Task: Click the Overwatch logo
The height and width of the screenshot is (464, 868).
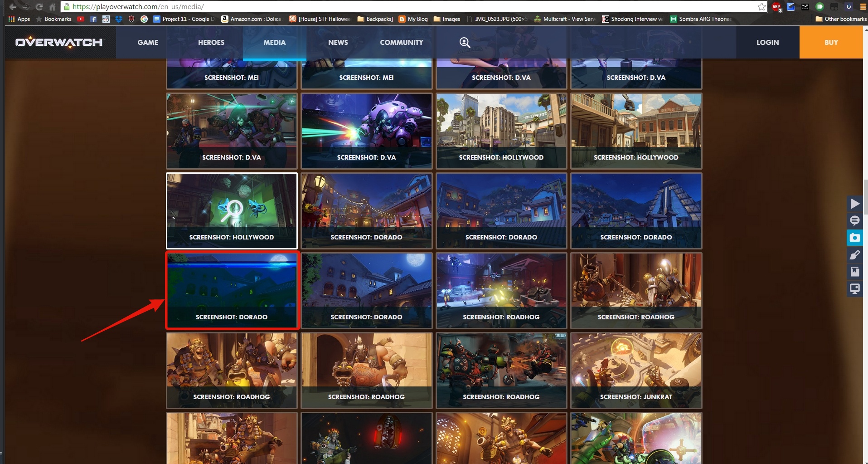Action: [59, 42]
